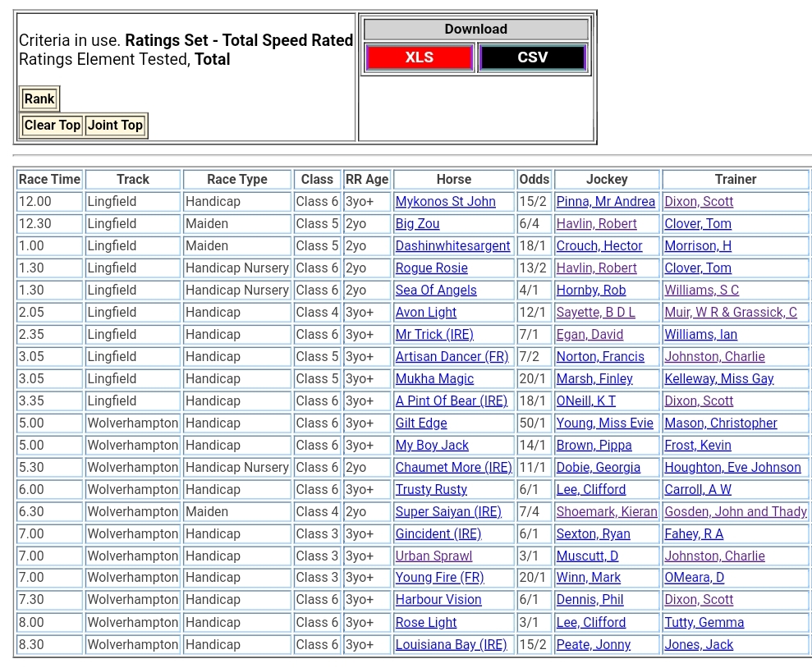The height and width of the screenshot is (668, 812).
Task: View jockey Crouch, Hector profile
Action: coord(599,246)
